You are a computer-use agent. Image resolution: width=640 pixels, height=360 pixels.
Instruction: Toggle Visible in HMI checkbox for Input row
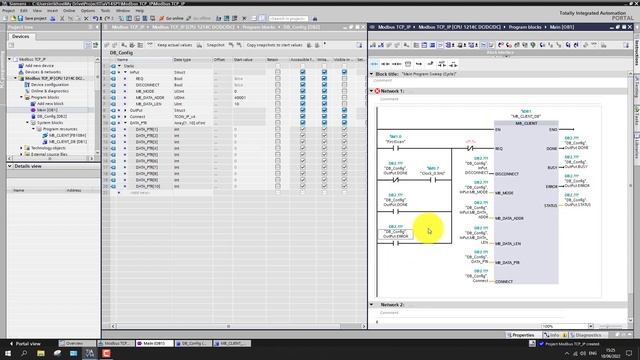point(344,72)
